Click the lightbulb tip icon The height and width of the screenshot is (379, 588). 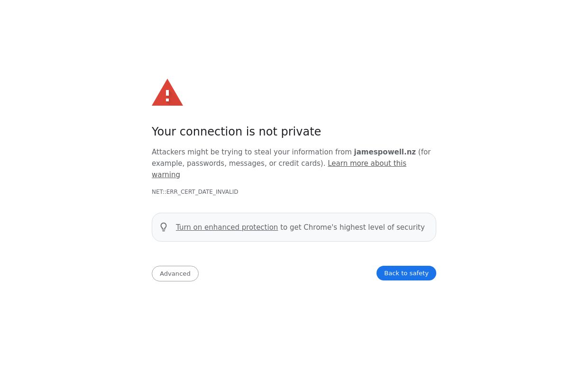pos(164,227)
